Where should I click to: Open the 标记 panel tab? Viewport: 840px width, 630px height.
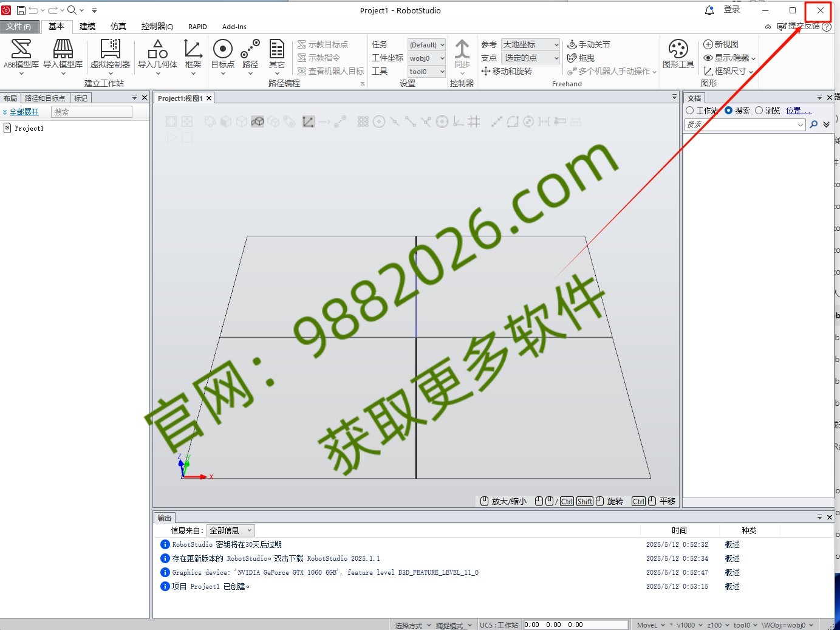tap(81, 98)
